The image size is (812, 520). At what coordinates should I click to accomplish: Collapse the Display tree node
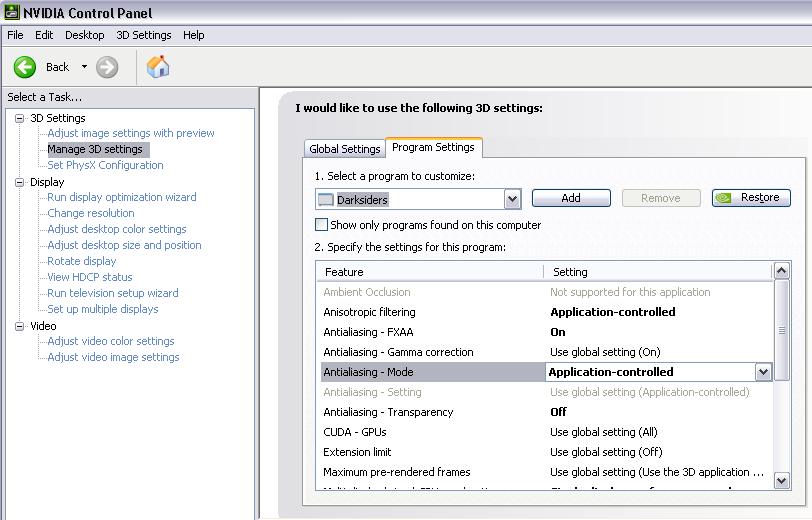pos(20,182)
